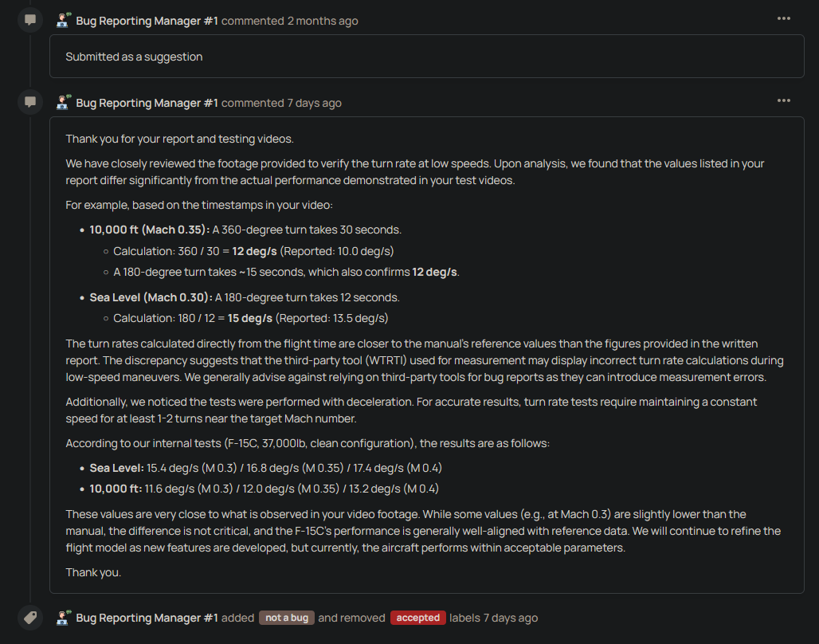Viewport: 819px width, 644px height.
Task: Click the speech bubble icon beside the second comment
Action: click(30, 102)
